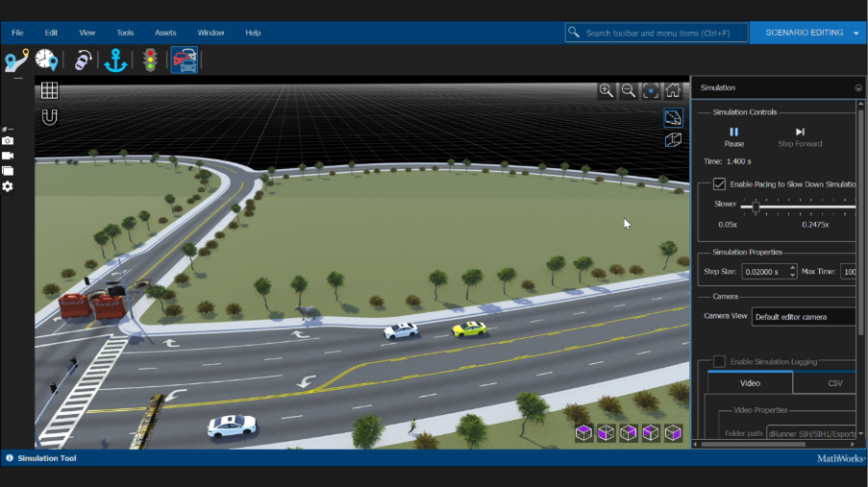The image size is (868, 487).
Task: Click the magnet snapping icon in viewport
Action: tap(49, 117)
